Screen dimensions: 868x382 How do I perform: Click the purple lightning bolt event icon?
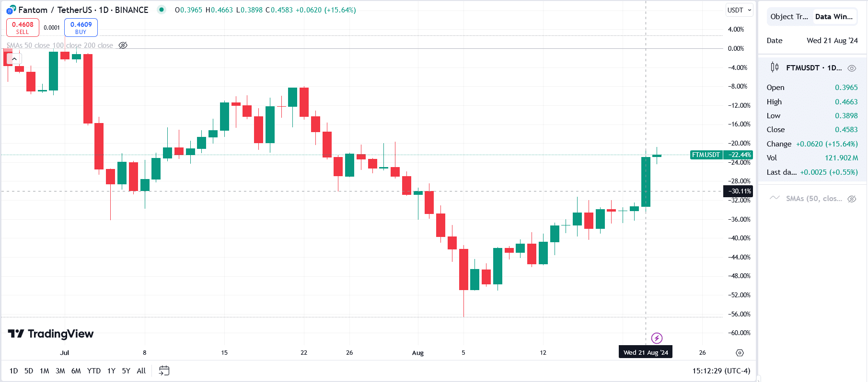657,338
